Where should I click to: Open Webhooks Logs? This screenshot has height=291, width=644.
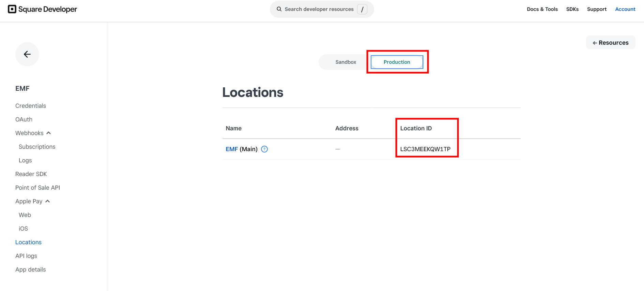[x=25, y=160]
